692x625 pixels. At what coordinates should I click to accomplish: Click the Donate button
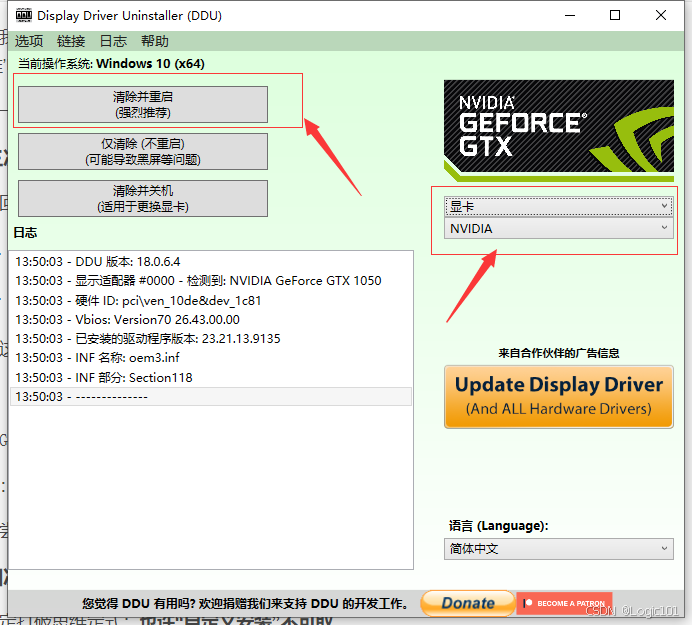468,603
